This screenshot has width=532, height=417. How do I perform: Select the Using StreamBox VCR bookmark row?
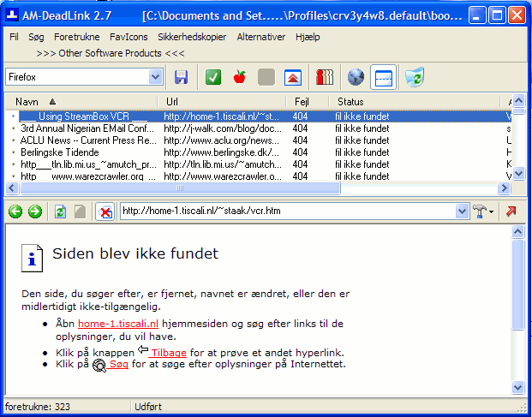click(258, 116)
